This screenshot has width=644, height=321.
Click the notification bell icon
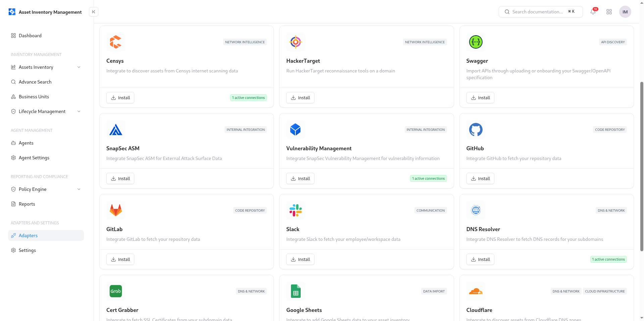pos(593,12)
